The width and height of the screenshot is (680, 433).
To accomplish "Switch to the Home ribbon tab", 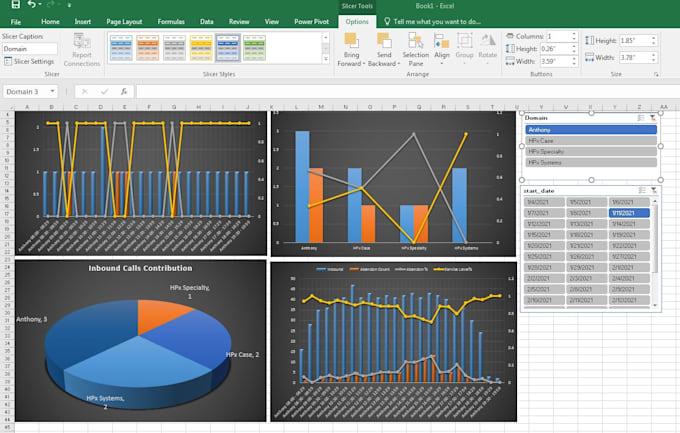I will click(x=50, y=22).
